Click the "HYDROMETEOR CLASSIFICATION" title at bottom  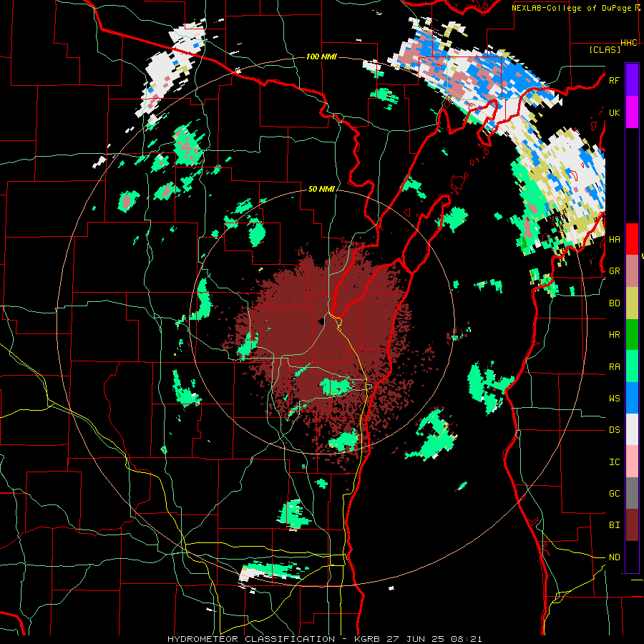coord(251,639)
